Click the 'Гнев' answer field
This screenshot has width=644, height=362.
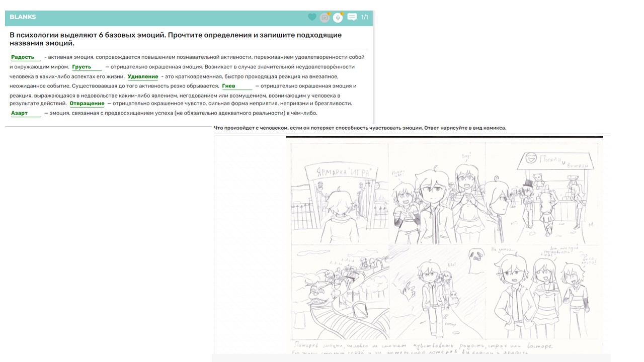(x=236, y=86)
